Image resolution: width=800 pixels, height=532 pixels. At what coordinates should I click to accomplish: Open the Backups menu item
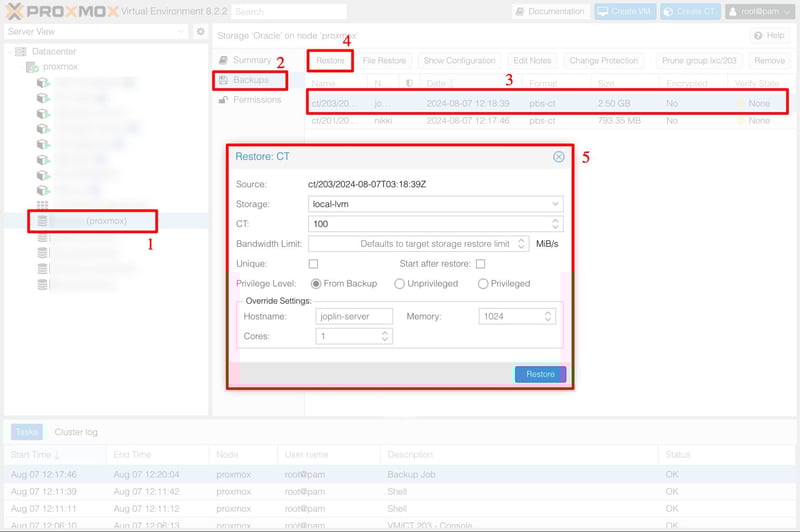(x=250, y=80)
